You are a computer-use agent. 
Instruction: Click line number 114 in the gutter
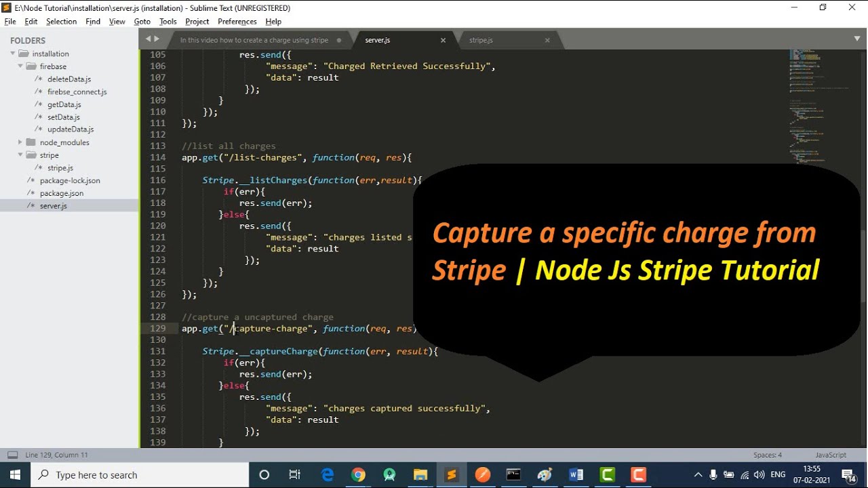tap(157, 157)
